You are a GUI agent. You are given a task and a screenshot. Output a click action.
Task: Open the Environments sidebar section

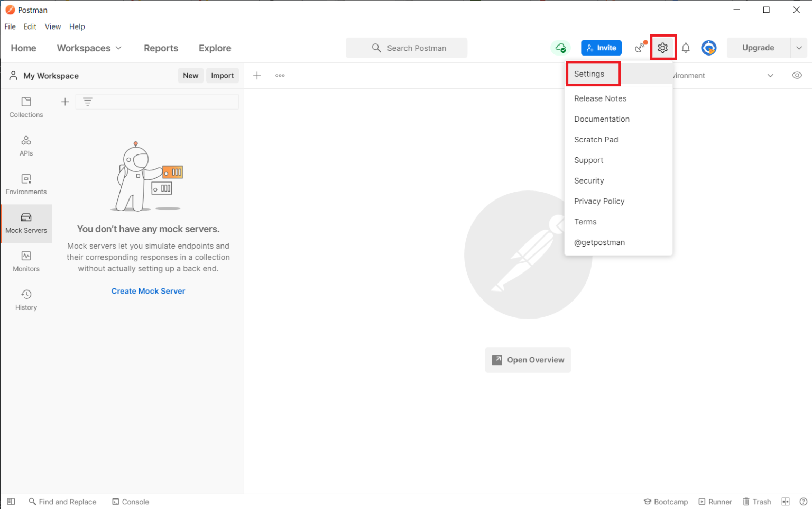[x=26, y=184]
